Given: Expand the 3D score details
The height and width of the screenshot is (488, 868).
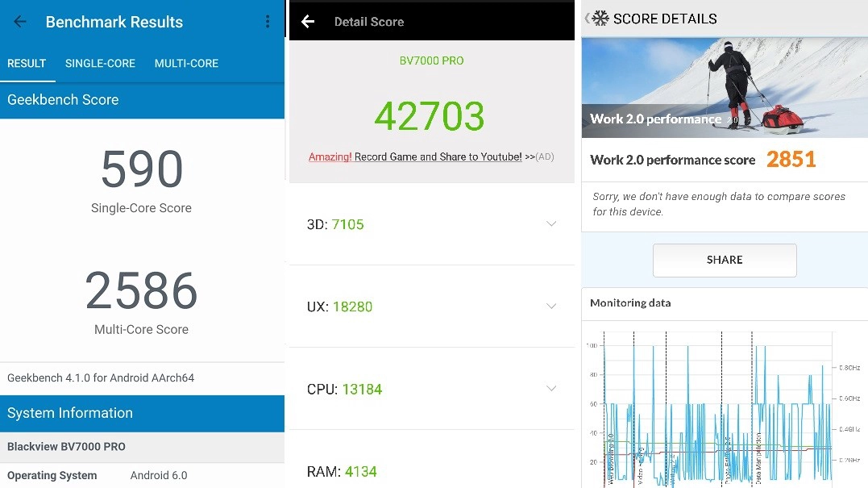Looking at the screenshot, I should (x=550, y=223).
